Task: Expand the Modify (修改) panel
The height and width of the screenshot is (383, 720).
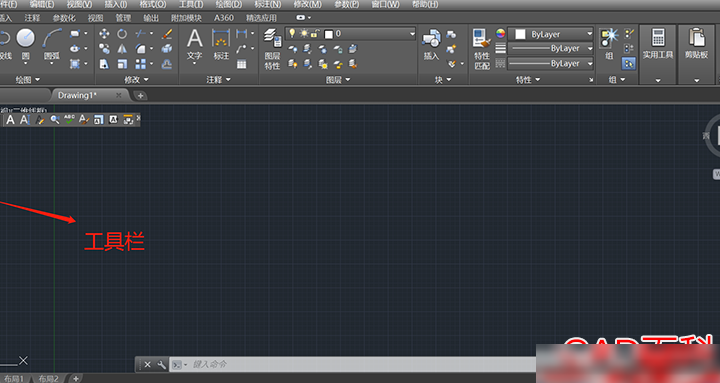Action: click(136, 80)
